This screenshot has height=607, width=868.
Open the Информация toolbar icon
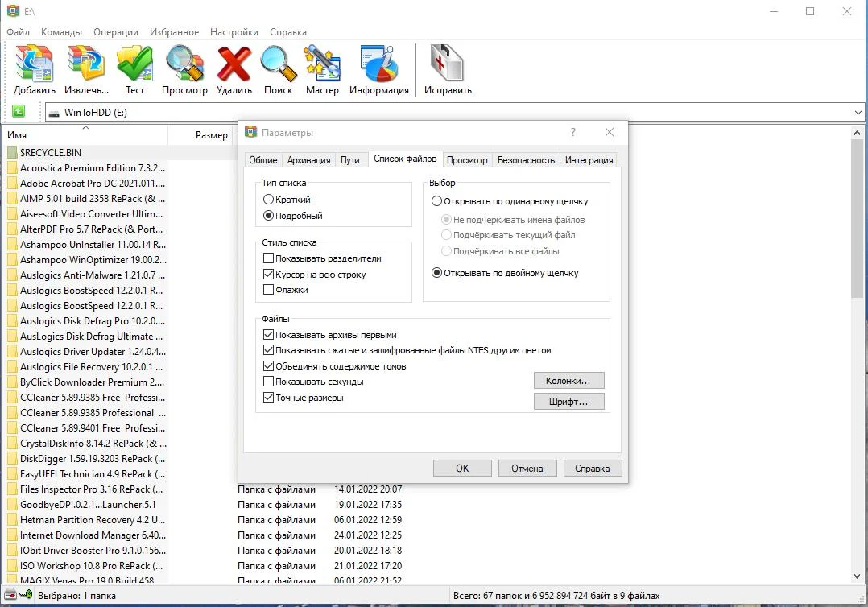point(379,64)
